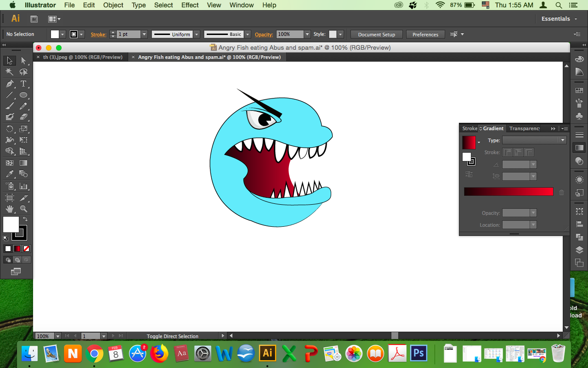Select the Eraser tool
This screenshot has height=368, width=588.
click(x=23, y=117)
